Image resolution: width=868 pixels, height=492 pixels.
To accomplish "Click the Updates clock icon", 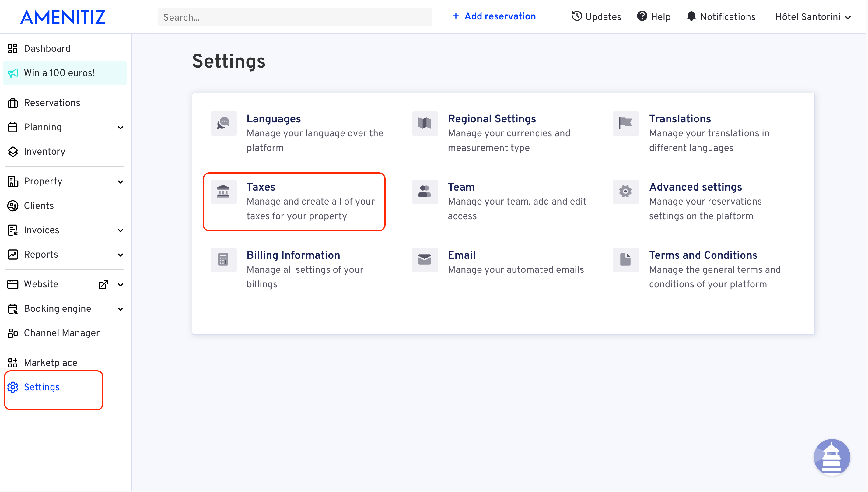I will pyautogui.click(x=576, y=16).
